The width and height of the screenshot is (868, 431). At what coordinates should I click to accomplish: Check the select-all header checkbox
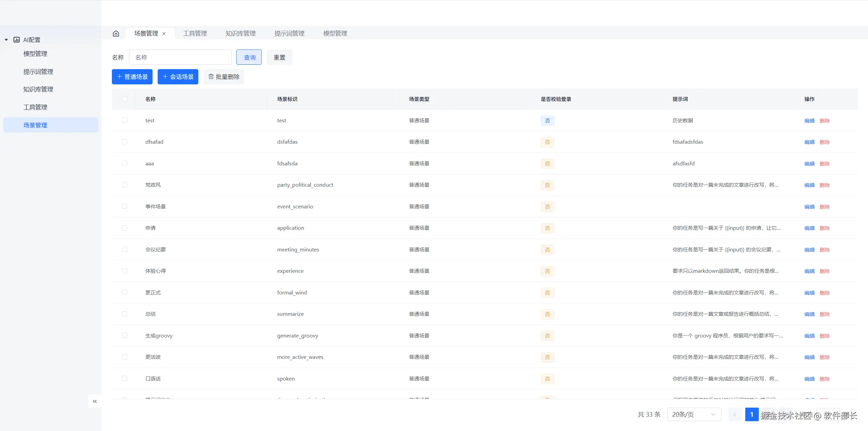124,99
